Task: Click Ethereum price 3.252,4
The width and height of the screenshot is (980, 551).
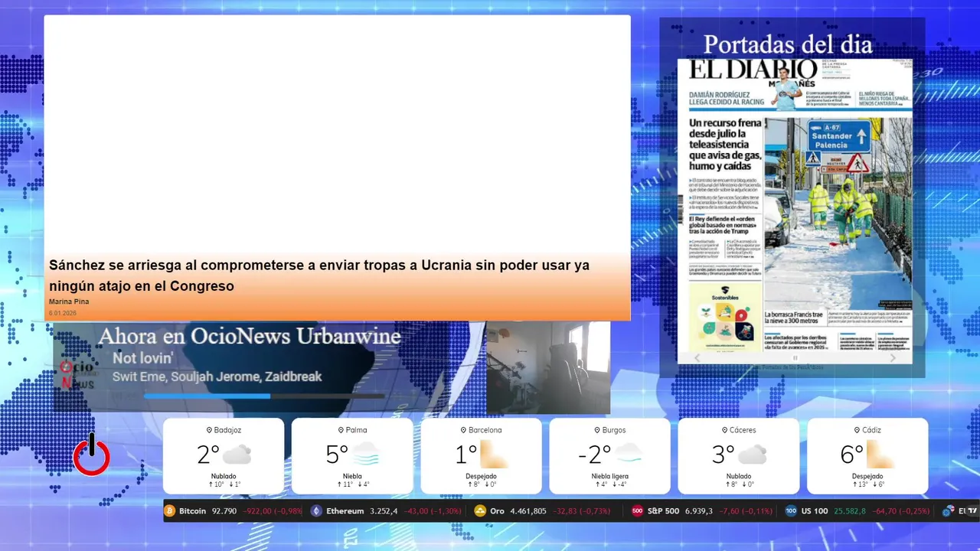Action: click(x=384, y=510)
